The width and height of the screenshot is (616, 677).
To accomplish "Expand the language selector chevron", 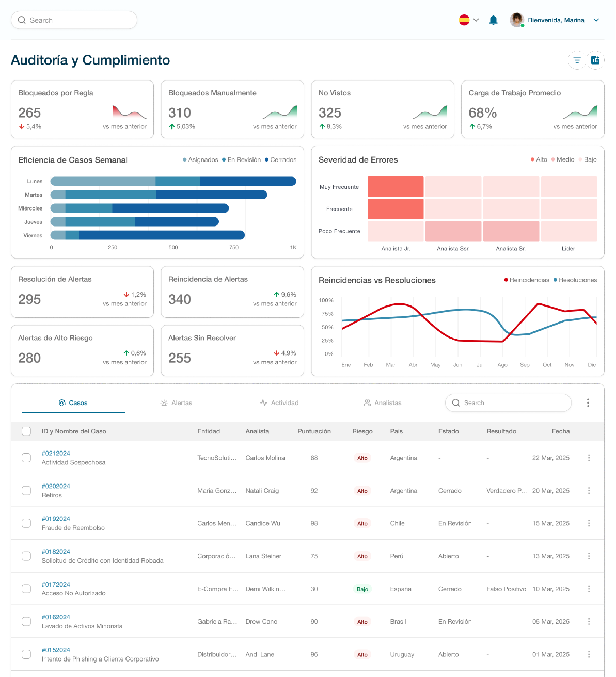I will 476,20.
